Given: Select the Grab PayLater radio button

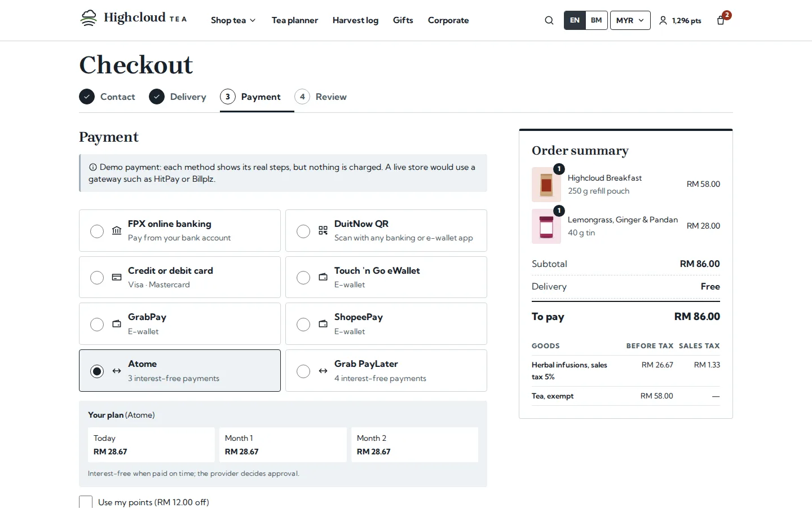Looking at the screenshot, I should tap(303, 371).
